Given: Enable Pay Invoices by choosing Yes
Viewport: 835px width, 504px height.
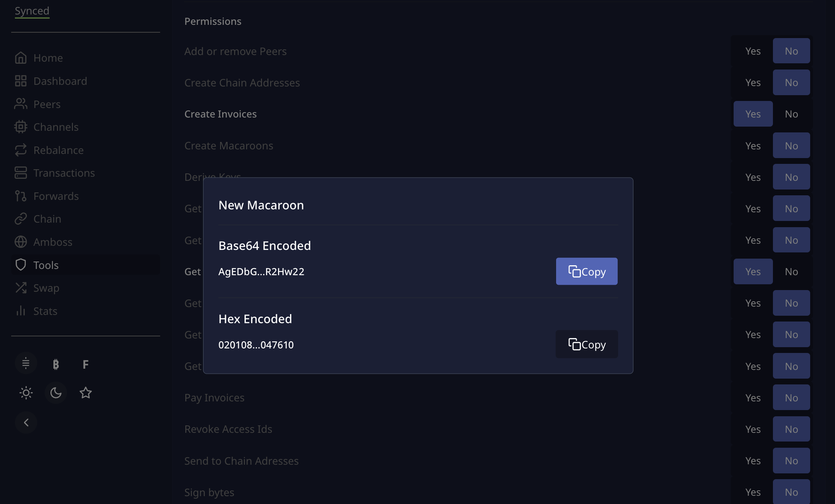Looking at the screenshot, I should tap(753, 398).
